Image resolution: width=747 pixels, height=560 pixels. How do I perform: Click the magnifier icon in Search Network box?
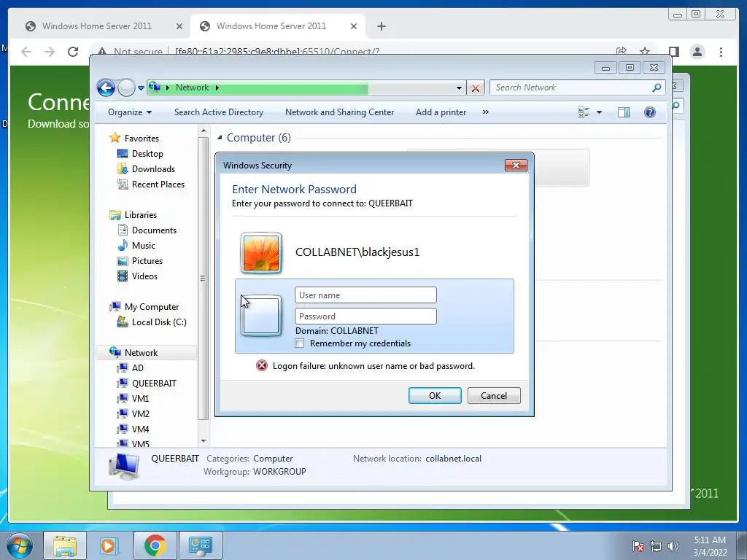point(657,87)
